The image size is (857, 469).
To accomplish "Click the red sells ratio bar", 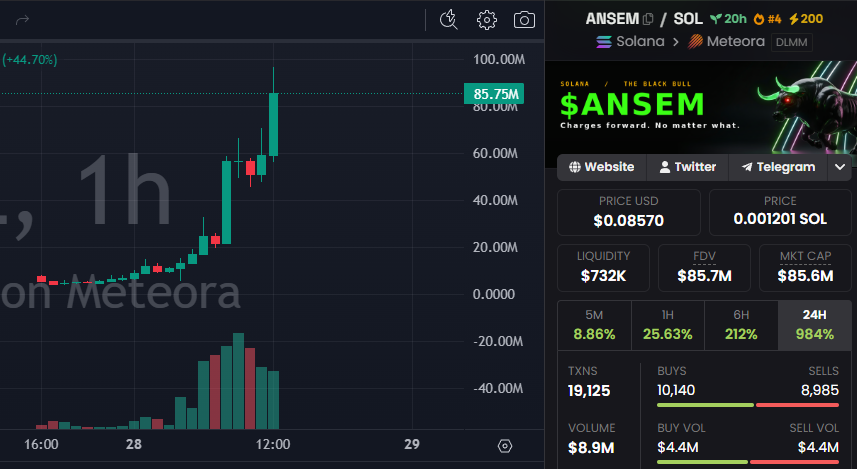I will [797, 405].
